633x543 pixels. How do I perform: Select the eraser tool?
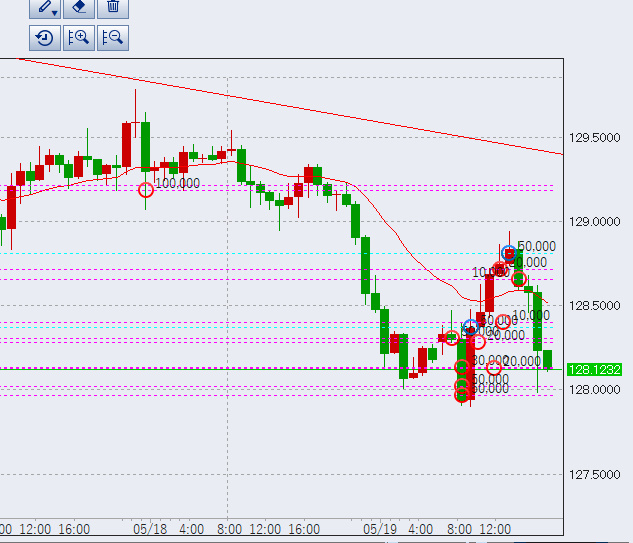pyautogui.click(x=79, y=7)
